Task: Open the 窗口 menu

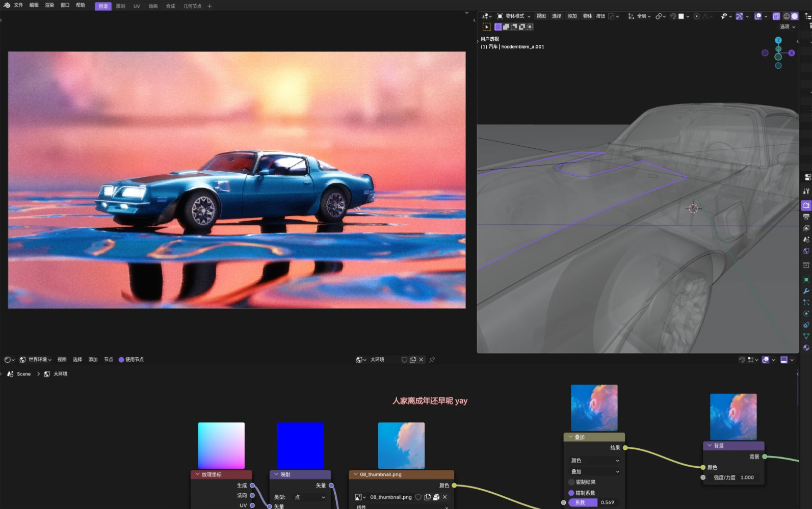Action: (x=65, y=5)
